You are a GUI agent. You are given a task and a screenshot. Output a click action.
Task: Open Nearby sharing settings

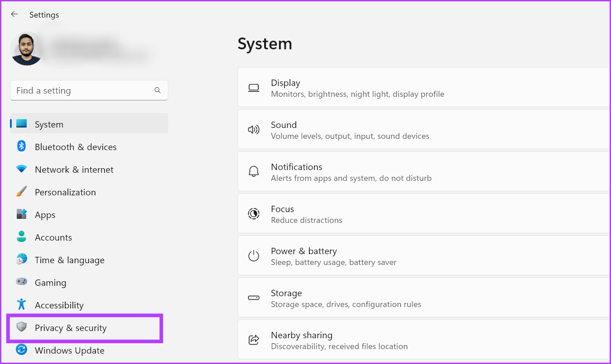(x=424, y=339)
